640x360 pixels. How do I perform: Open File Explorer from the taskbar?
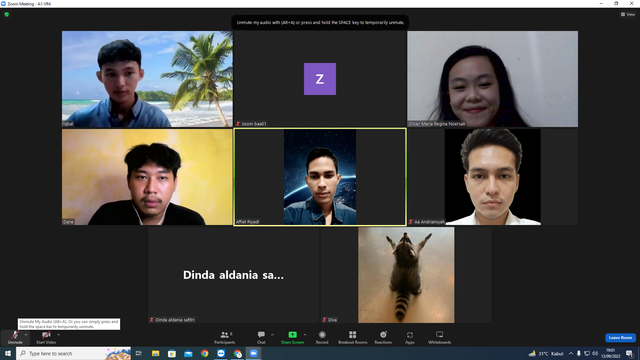(156, 353)
